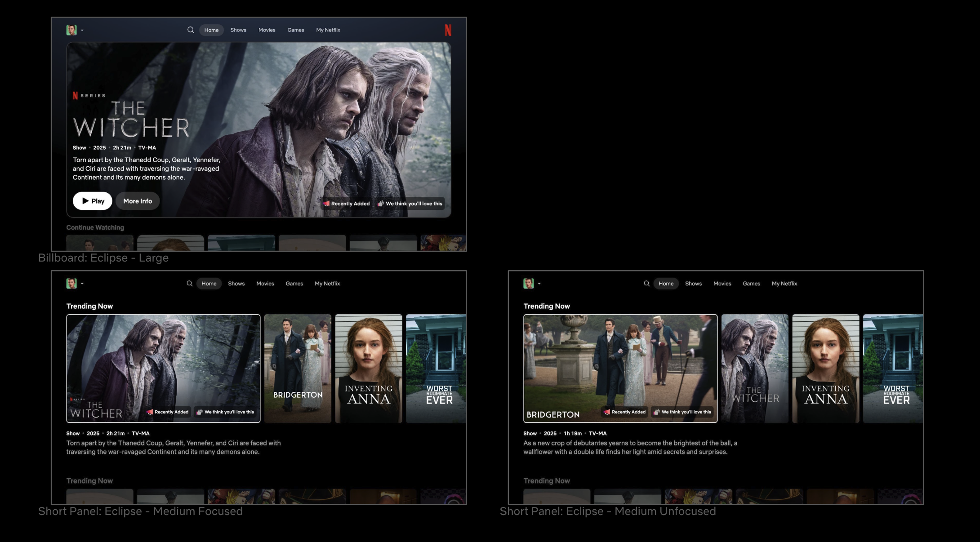Viewport: 980px width, 542px height.
Task: Click 'Show 2025 2h 21m TV-MA' metadata on billboard
Action: tap(114, 148)
